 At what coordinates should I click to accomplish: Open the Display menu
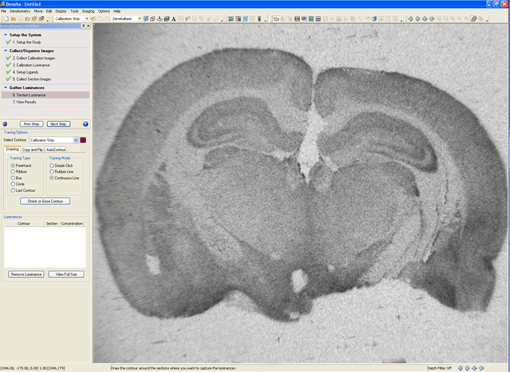(x=61, y=11)
